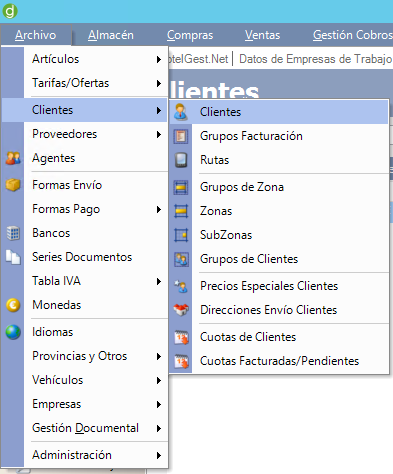Image resolution: width=393 pixels, height=474 pixels.
Task: Click the Bancos building icon
Action: [13, 233]
